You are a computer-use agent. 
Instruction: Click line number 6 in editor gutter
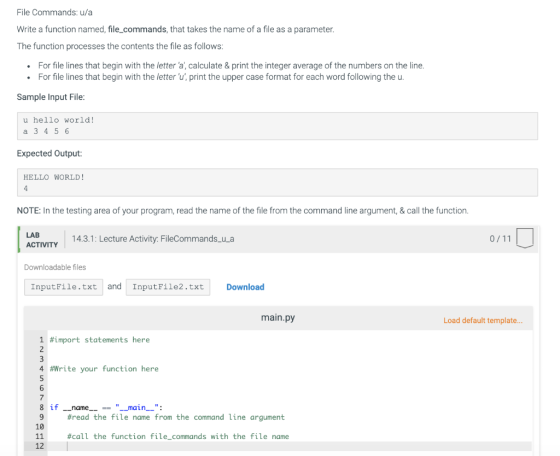click(41, 388)
